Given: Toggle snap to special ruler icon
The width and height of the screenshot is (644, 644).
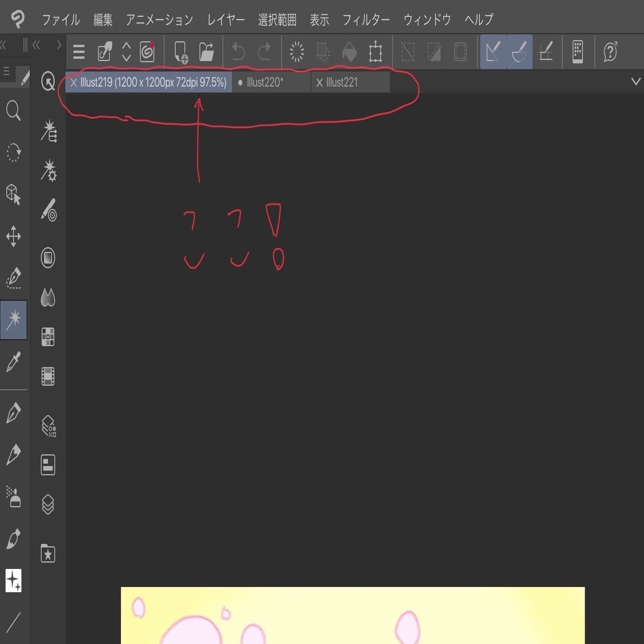Looking at the screenshot, I should 520,52.
